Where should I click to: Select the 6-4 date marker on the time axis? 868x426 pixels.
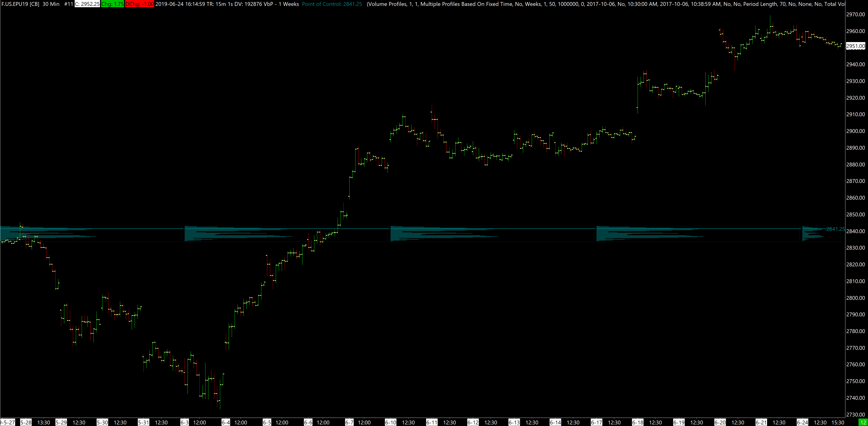[x=226, y=422]
